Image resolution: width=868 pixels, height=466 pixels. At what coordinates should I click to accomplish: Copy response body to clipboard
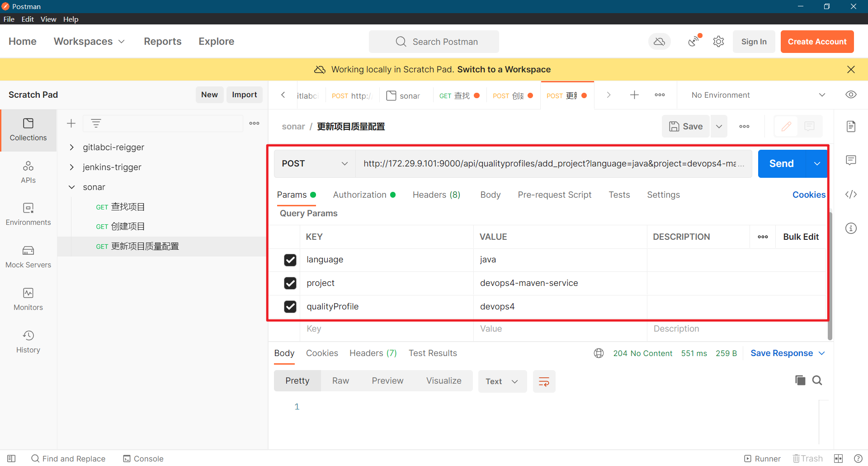[800, 380]
